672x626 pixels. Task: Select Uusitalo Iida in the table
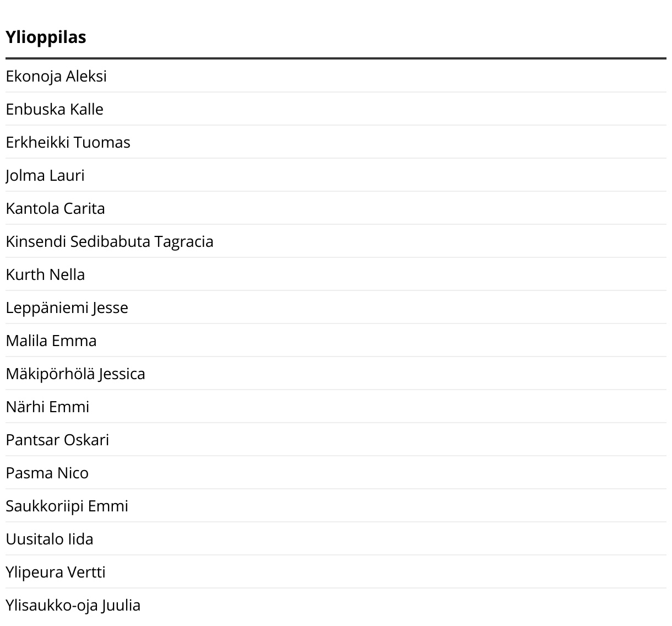point(50,539)
